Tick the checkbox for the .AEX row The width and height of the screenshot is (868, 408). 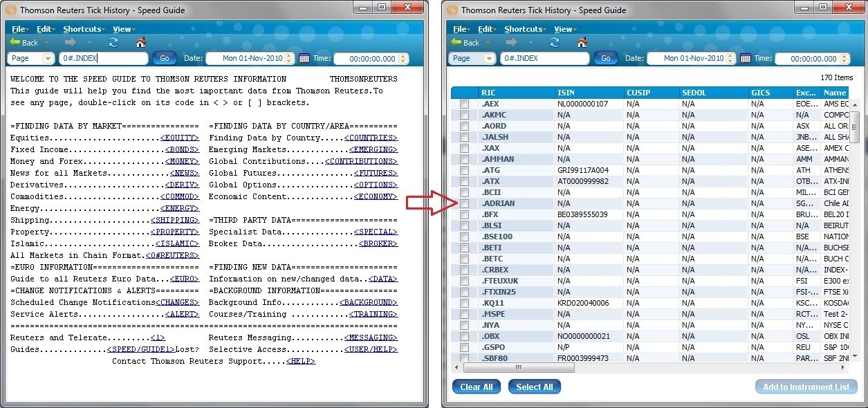coord(465,104)
